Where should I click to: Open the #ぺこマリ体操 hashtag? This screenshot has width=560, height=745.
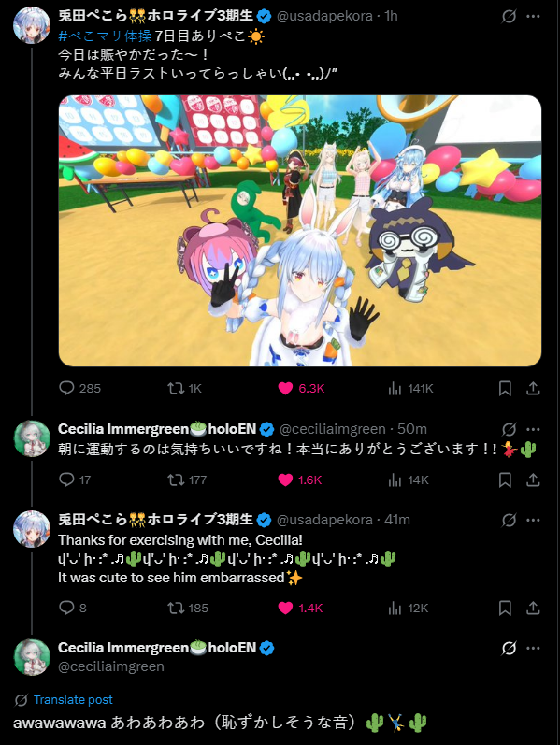point(105,36)
